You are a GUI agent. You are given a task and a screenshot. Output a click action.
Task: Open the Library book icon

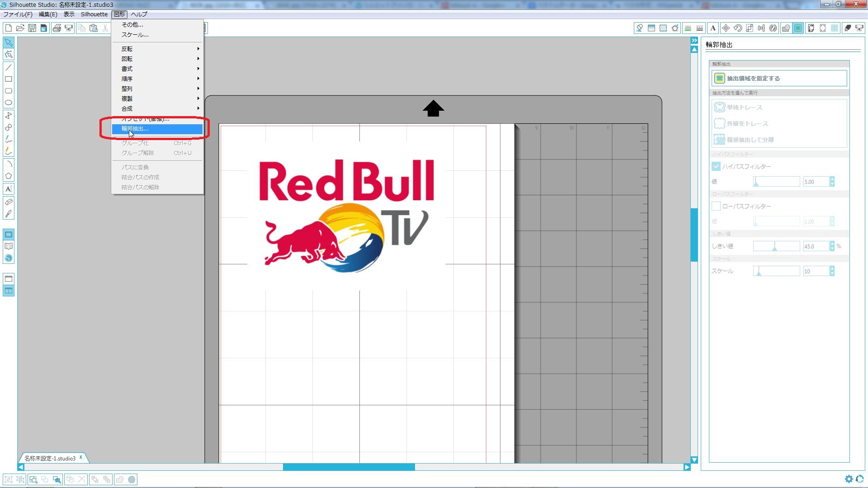click(x=9, y=246)
